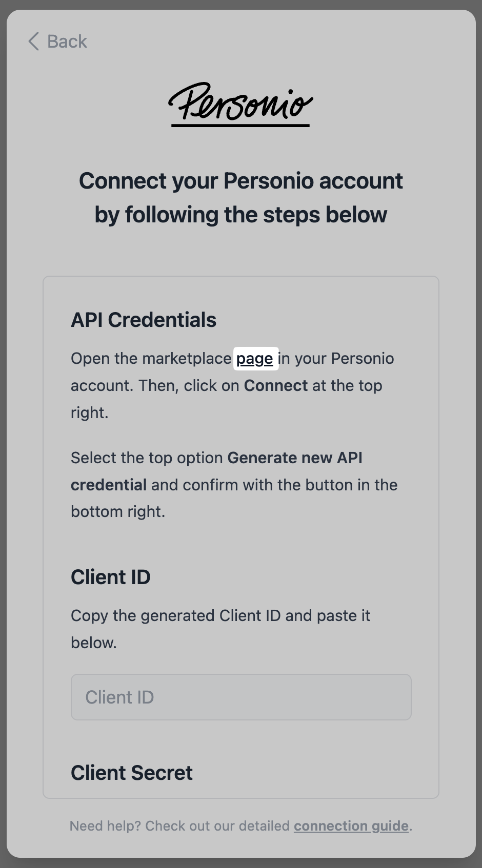Open the detailed connection guide link

tap(351, 826)
